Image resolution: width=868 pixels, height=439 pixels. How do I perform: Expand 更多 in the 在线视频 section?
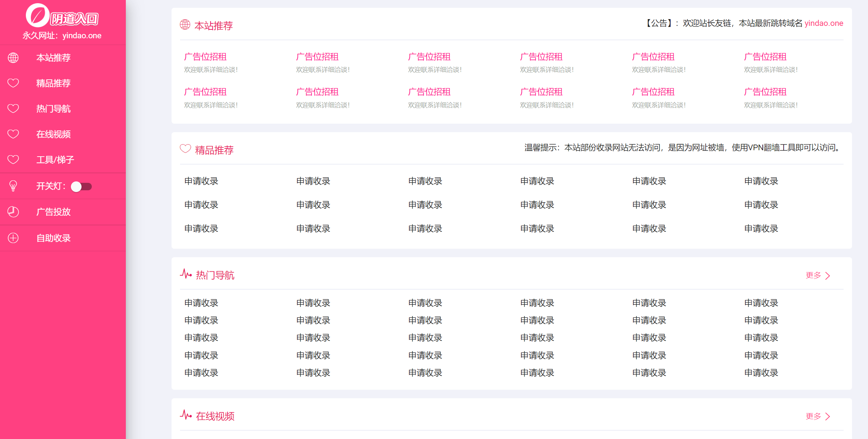(x=813, y=416)
